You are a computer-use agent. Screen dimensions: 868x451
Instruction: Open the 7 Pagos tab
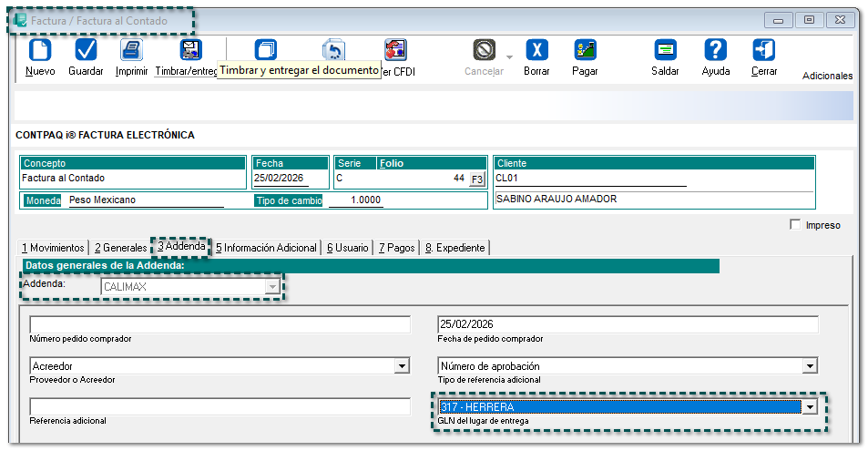(x=397, y=248)
